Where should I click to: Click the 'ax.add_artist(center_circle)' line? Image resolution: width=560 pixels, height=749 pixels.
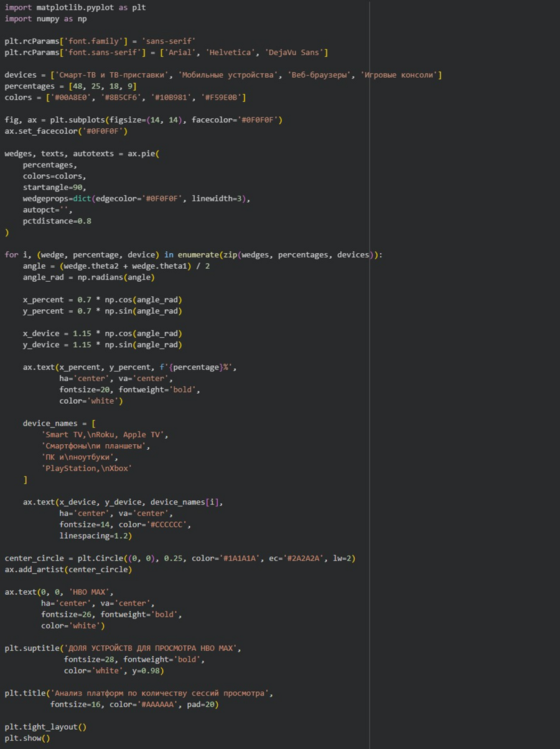pyautogui.click(x=68, y=570)
